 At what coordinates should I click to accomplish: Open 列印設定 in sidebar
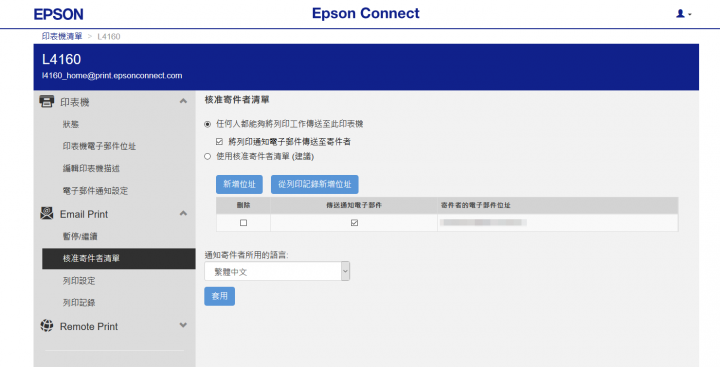point(79,281)
